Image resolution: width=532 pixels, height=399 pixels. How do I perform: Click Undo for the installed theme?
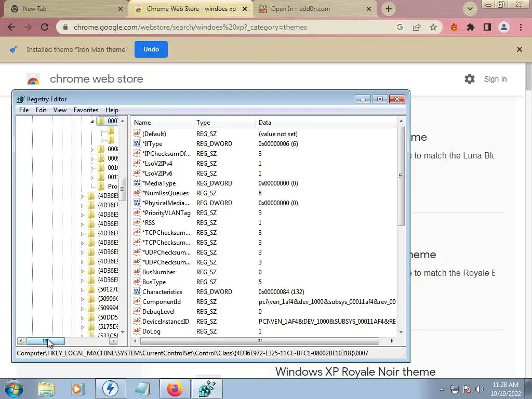click(151, 49)
